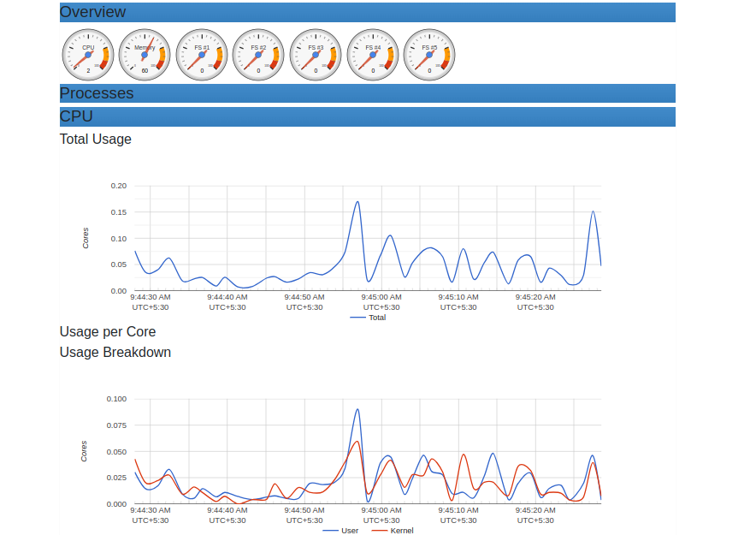The height and width of the screenshot is (535, 756).
Task: Click 9:45:00 AM label on Total Usage axis
Action: (x=381, y=297)
